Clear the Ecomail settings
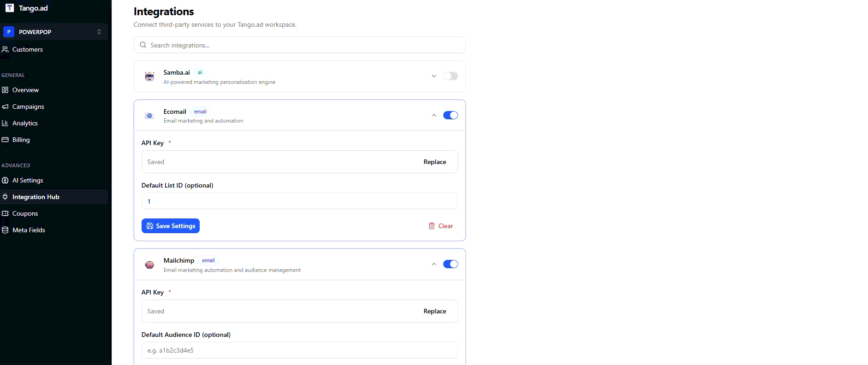 pyautogui.click(x=441, y=226)
